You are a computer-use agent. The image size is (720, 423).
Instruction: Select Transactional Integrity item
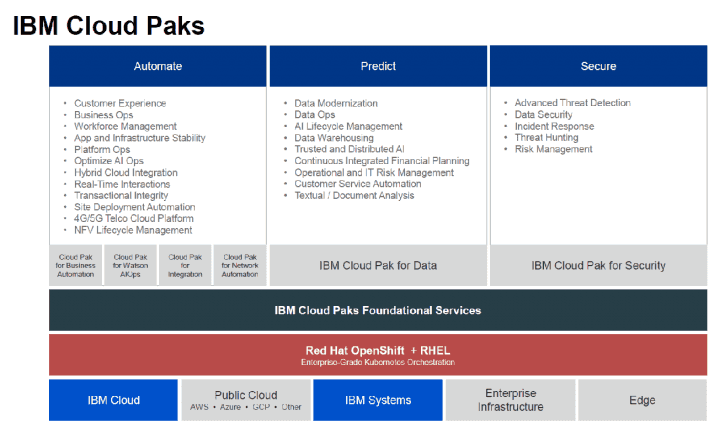[x=121, y=196]
